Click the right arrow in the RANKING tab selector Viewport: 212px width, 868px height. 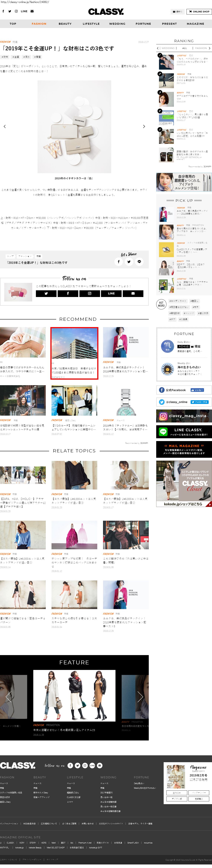(210, 48)
